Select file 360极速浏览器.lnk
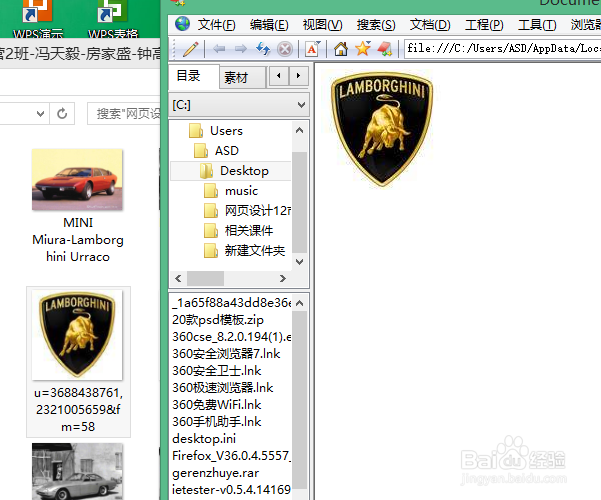 [223, 388]
